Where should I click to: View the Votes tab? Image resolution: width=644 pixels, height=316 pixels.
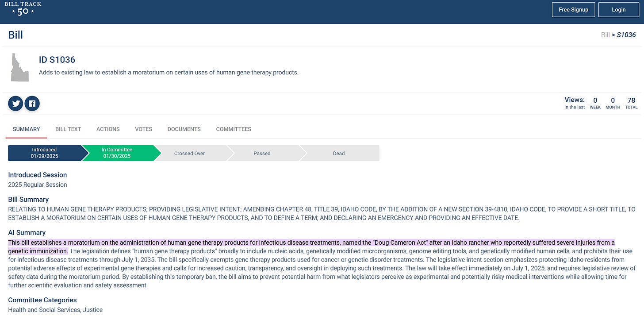click(x=143, y=129)
